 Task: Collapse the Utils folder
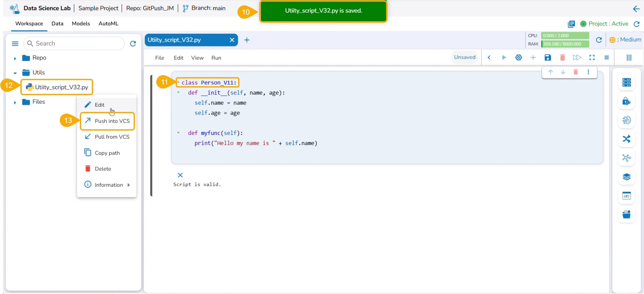coord(15,73)
